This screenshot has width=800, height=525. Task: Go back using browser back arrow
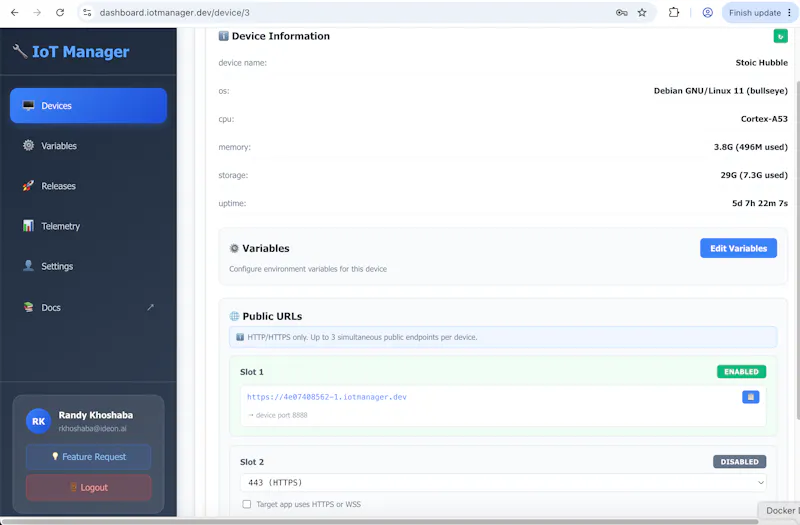15,13
